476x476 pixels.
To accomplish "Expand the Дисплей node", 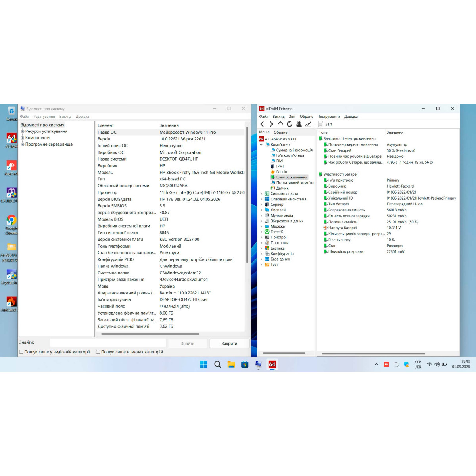I will pos(261,210).
